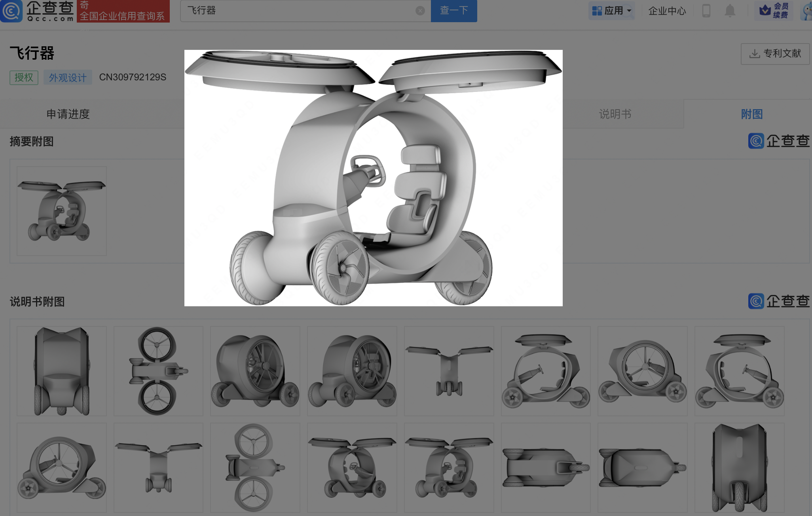812x516 pixels.
Task: Open the 申请进度 tab
Action: pos(68,114)
